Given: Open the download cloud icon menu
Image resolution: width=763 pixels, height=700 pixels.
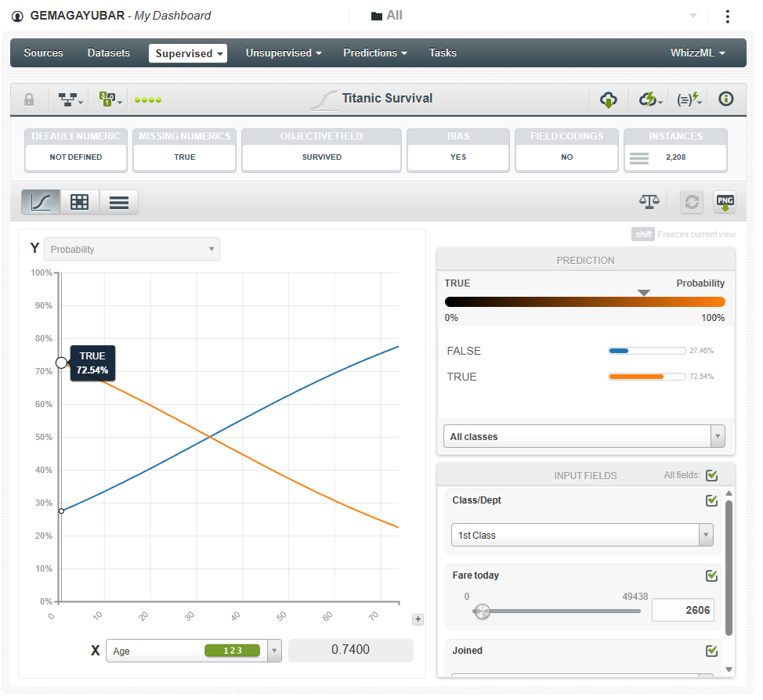Looking at the screenshot, I should pyautogui.click(x=608, y=99).
